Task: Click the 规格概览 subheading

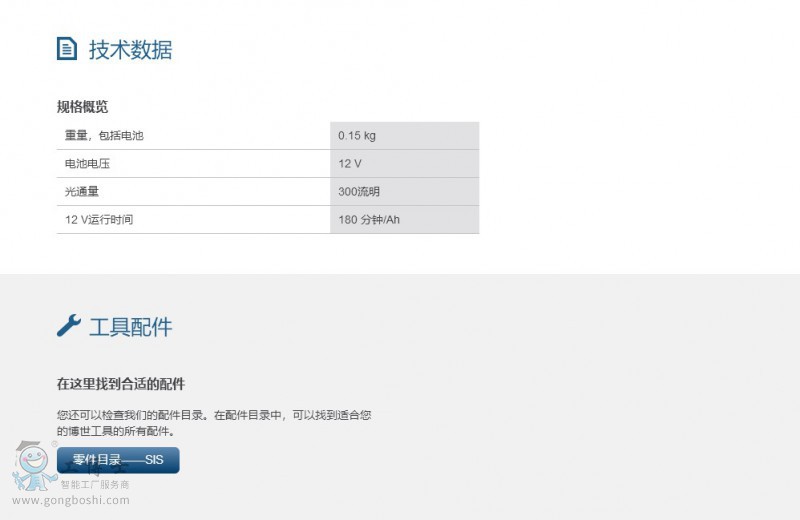Action: point(82,107)
